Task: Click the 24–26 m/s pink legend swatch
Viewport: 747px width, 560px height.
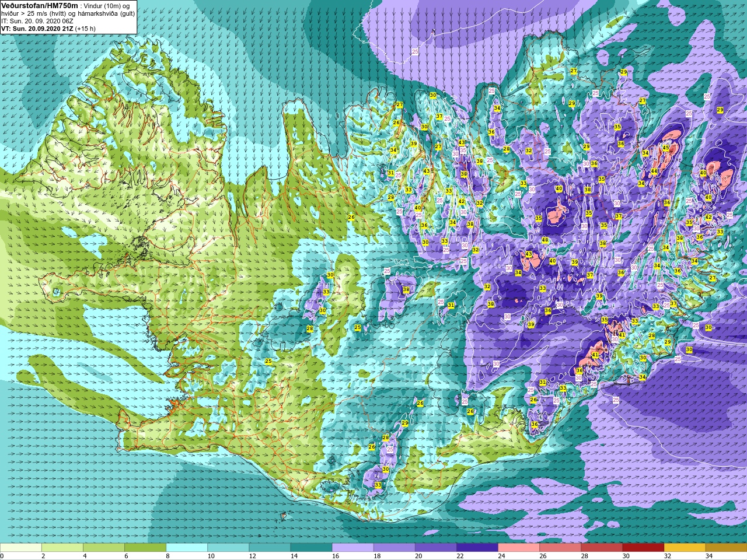Action: click(x=518, y=548)
